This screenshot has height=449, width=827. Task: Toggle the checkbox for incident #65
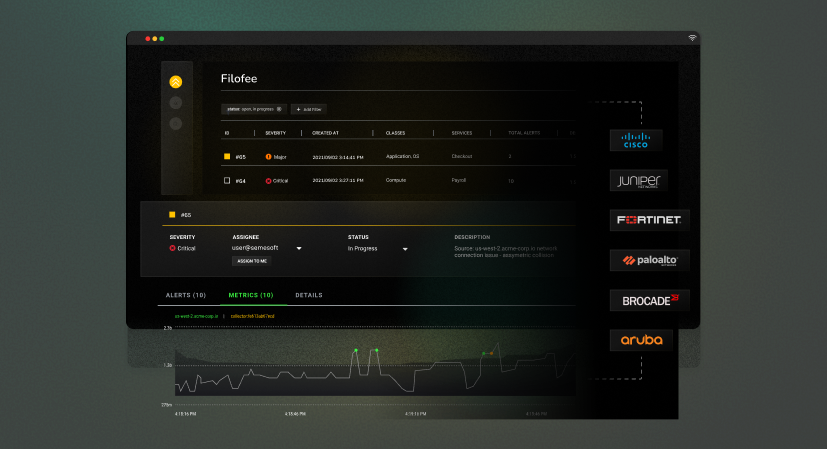[227, 156]
